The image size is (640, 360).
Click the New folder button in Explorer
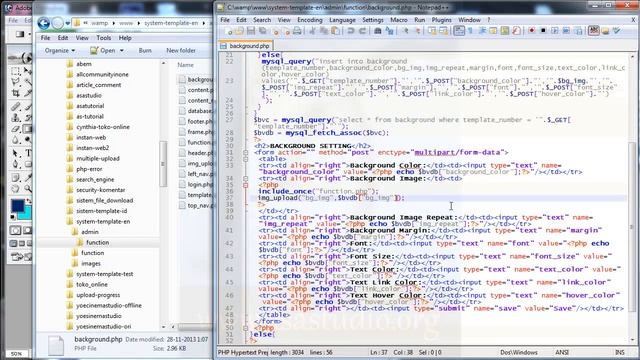[181, 51]
